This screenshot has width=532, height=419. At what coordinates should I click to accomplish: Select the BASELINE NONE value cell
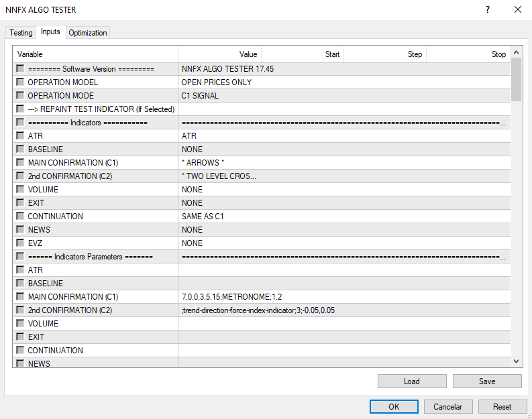pyautogui.click(x=344, y=149)
